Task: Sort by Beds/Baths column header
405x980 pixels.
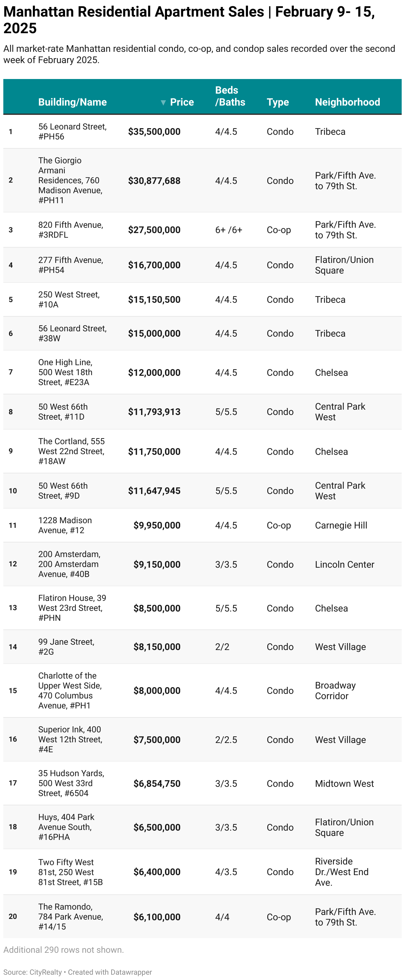Action: pyautogui.click(x=230, y=96)
